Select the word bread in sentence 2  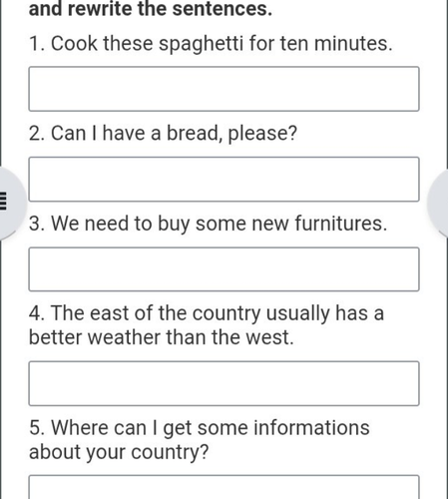pyautogui.click(x=194, y=133)
